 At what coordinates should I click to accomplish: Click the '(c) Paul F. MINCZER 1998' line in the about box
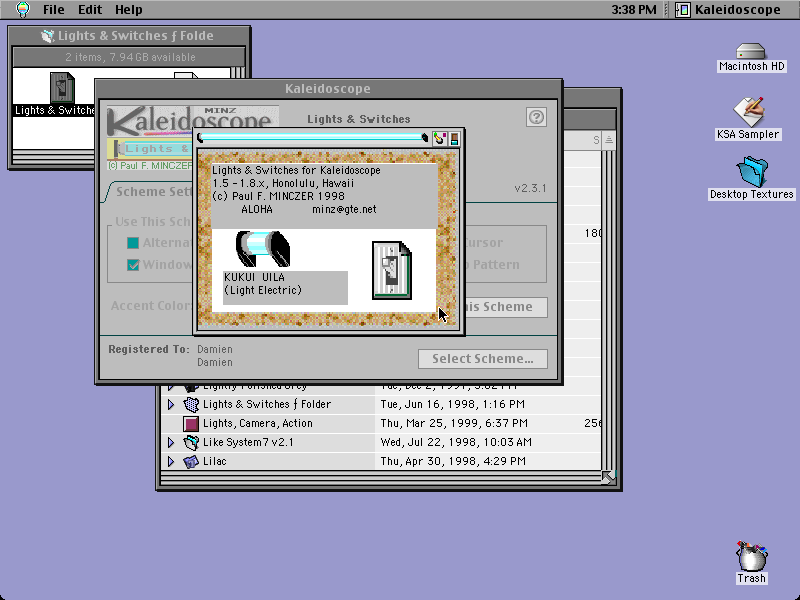click(x=279, y=196)
